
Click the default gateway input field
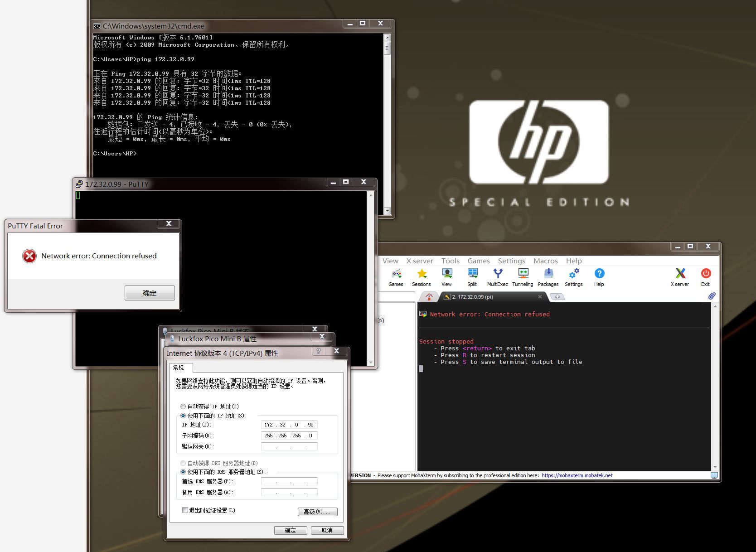pos(289,446)
